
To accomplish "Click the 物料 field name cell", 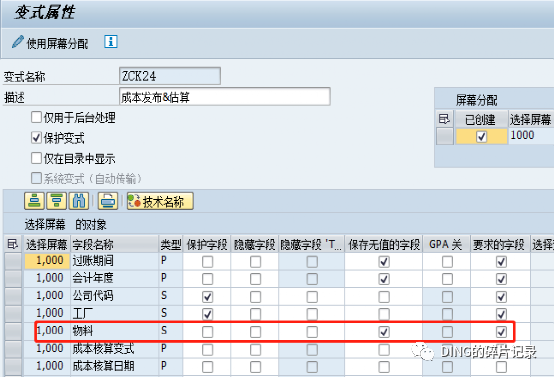I will 114,331.
